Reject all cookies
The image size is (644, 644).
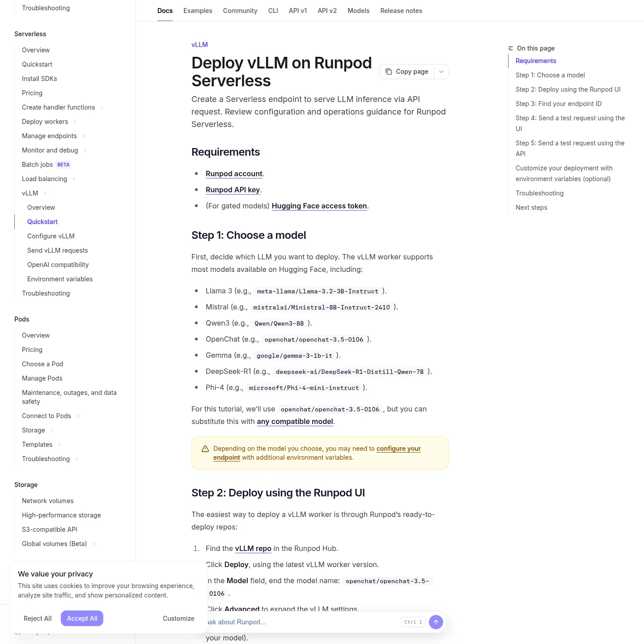[38, 619]
